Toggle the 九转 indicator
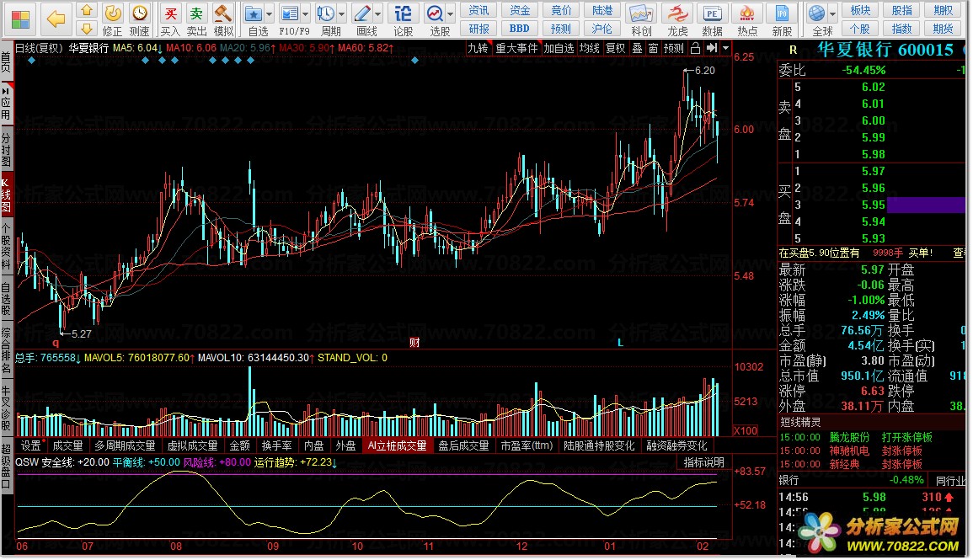This screenshot has width=973, height=560. point(478,48)
